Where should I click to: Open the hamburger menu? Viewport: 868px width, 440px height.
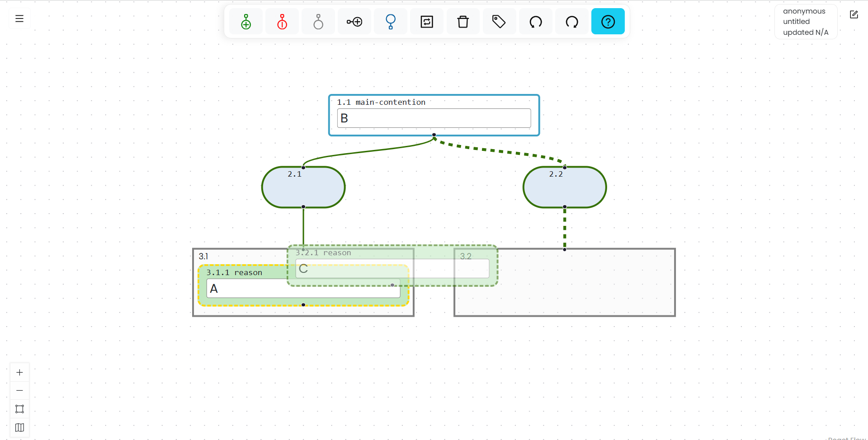click(19, 19)
